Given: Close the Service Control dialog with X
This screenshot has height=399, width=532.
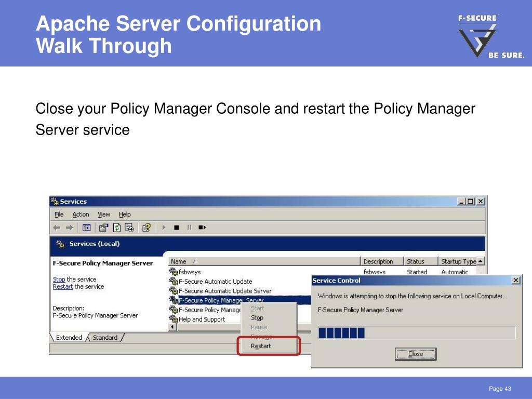Looking at the screenshot, I should [516, 280].
